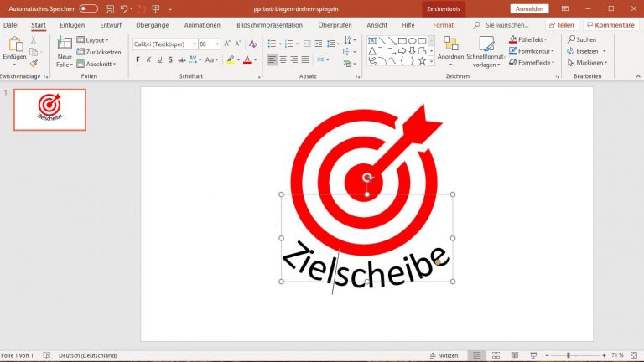Click the font color icon
The image size is (644, 362).
click(x=247, y=59)
